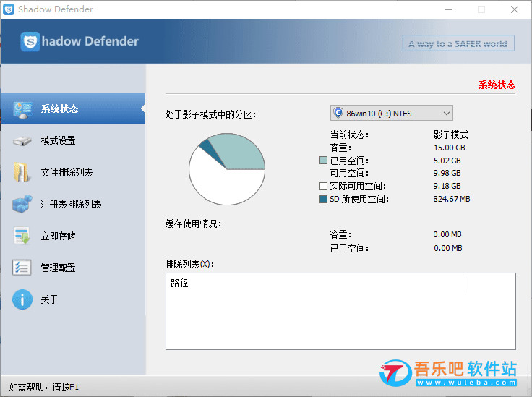Minimize the Shadow Defender window
Viewport: 532px width, 397px height.
[449, 9]
